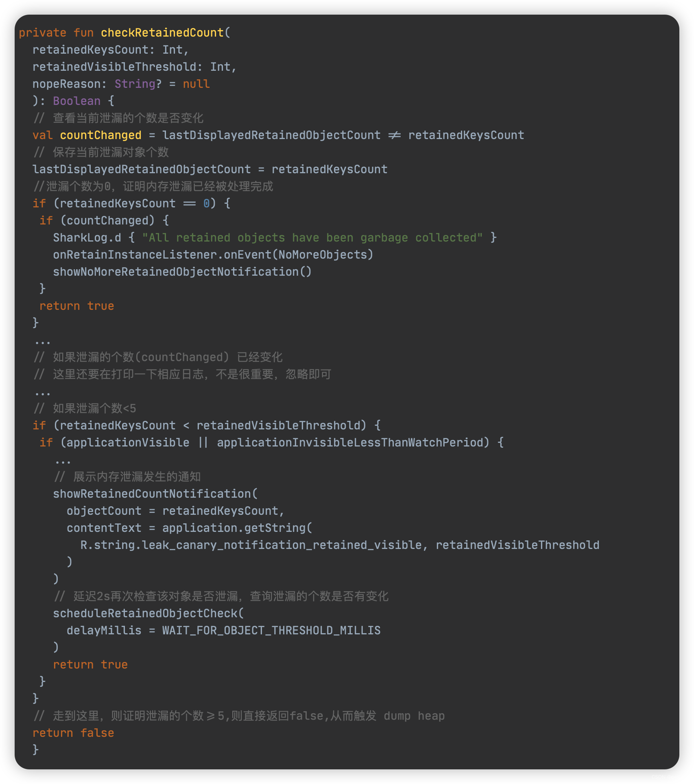Click the comment 延迟2s再次检查该对象是否泄漏
This screenshot has height=784, width=694.
pyautogui.click(x=221, y=596)
